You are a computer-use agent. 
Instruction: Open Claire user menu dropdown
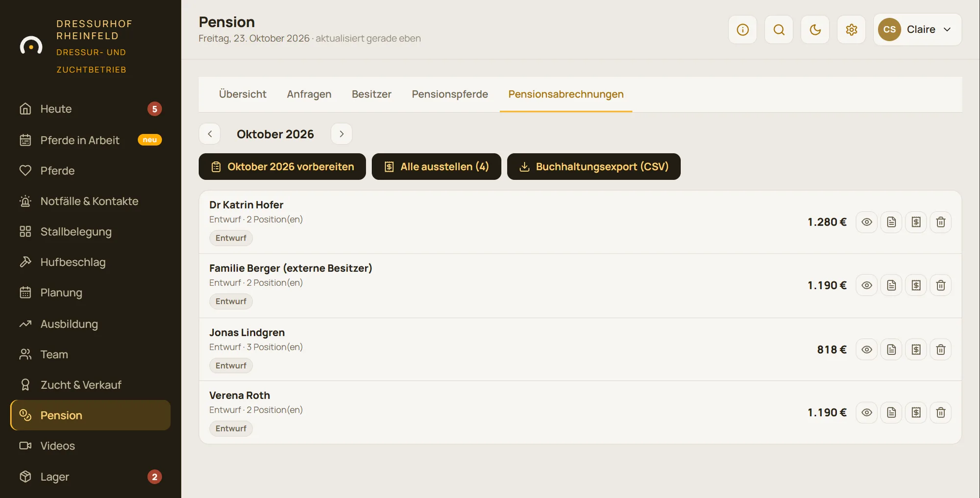(x=917, y=29)
